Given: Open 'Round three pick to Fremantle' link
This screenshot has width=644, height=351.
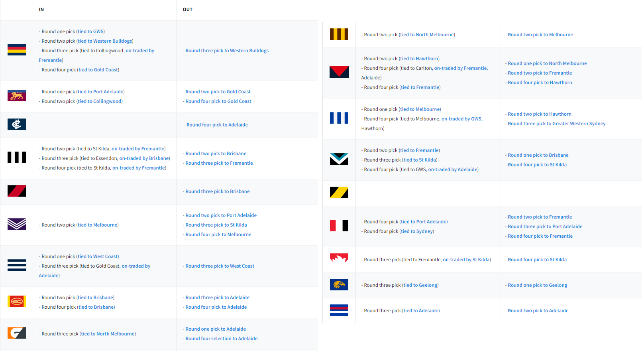Looking at the screenshot, I should click(x=219, y=163).
